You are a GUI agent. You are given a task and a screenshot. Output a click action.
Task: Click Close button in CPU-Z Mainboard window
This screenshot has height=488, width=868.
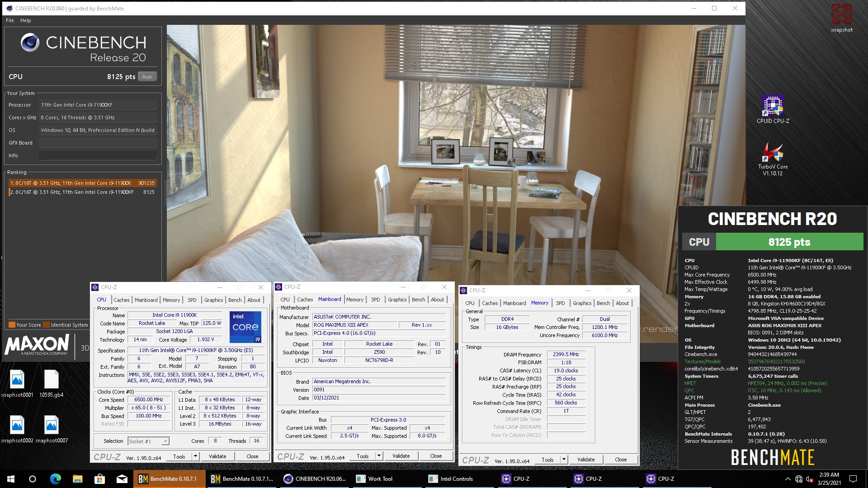coord(436,456)
